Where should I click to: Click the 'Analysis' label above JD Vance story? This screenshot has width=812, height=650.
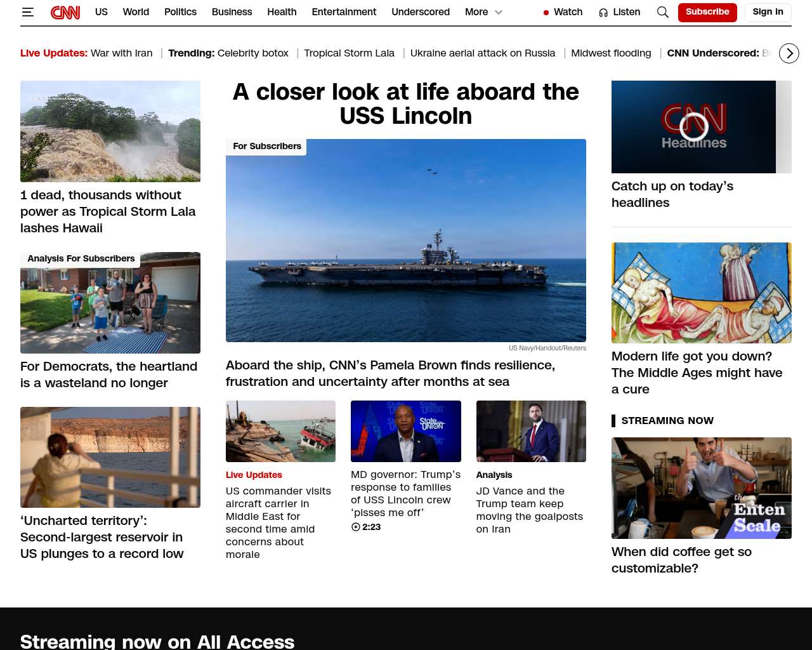pos(494,475)
